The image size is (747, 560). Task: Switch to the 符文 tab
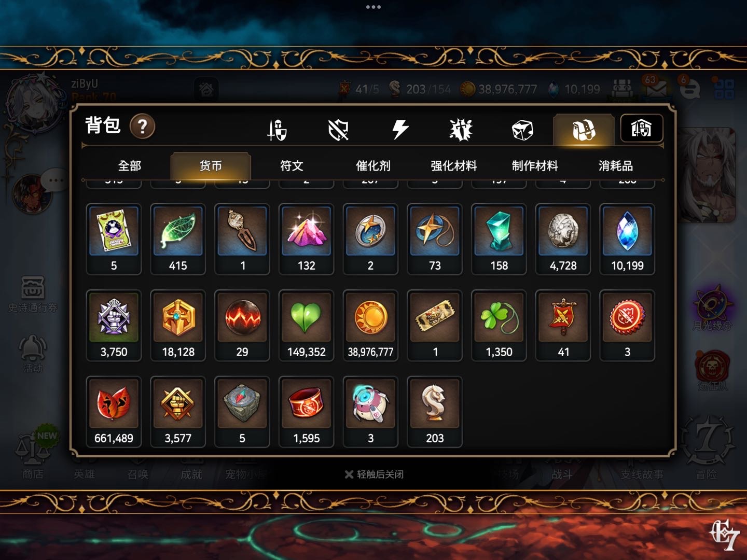[292, 166]
